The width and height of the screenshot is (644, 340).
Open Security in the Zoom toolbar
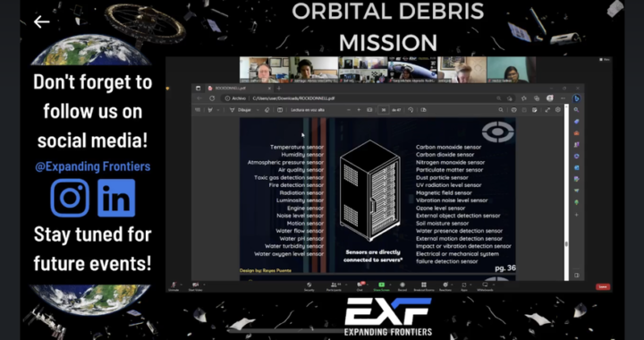(x=309, y=286)
